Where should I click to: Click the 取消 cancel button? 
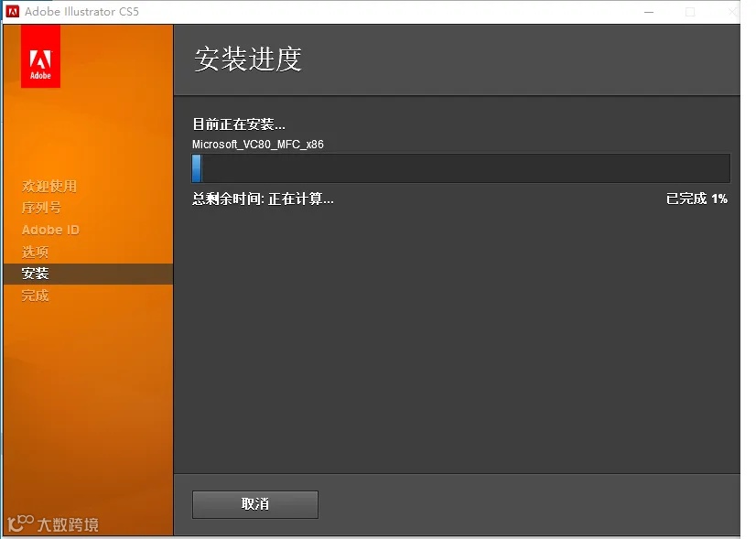(x=254, y=504)
